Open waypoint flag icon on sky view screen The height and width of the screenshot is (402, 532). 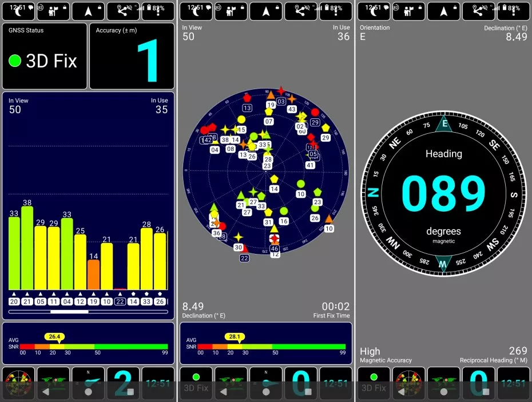[x=231, y=11]
